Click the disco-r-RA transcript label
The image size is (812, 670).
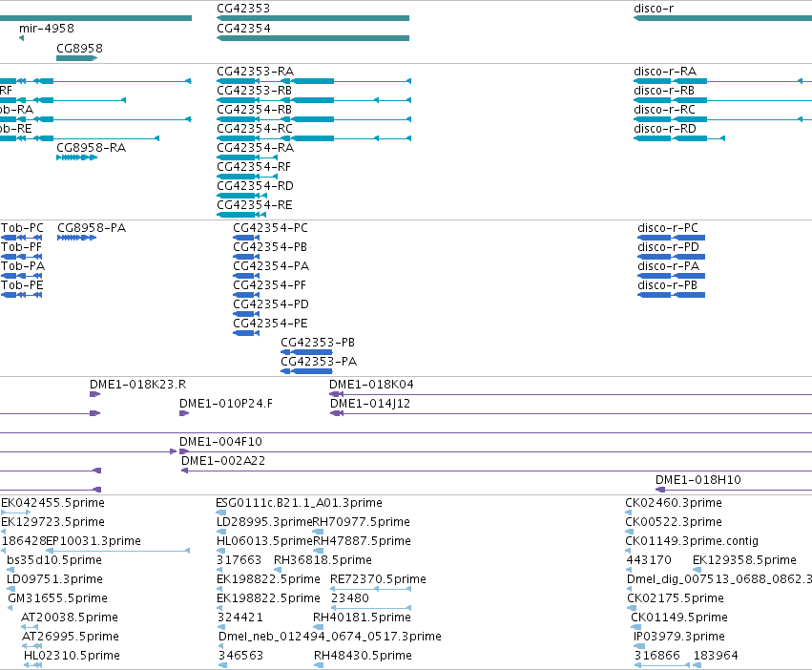[665, 71]
